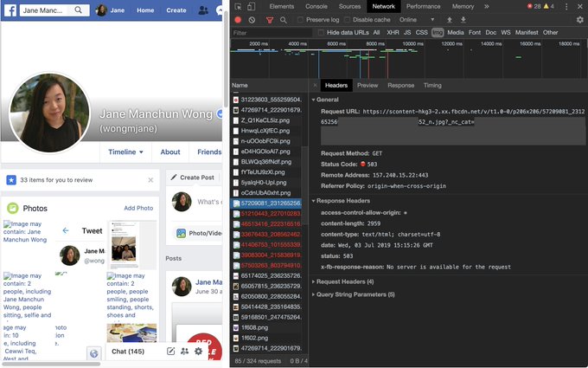Screen dimensions: 588x368
Task: Close the request details pane with X
Action: [x=315, y=85]
